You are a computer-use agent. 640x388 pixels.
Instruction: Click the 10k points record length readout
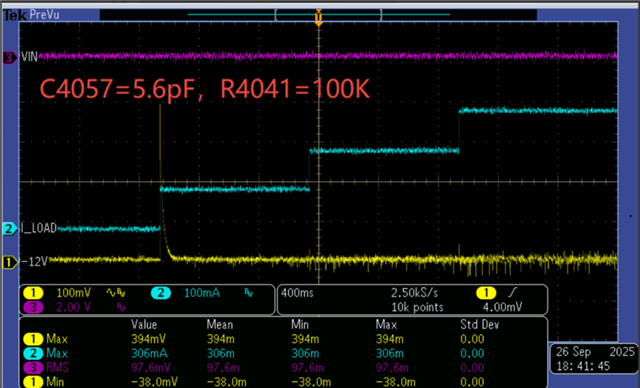(x=417, y=307)
